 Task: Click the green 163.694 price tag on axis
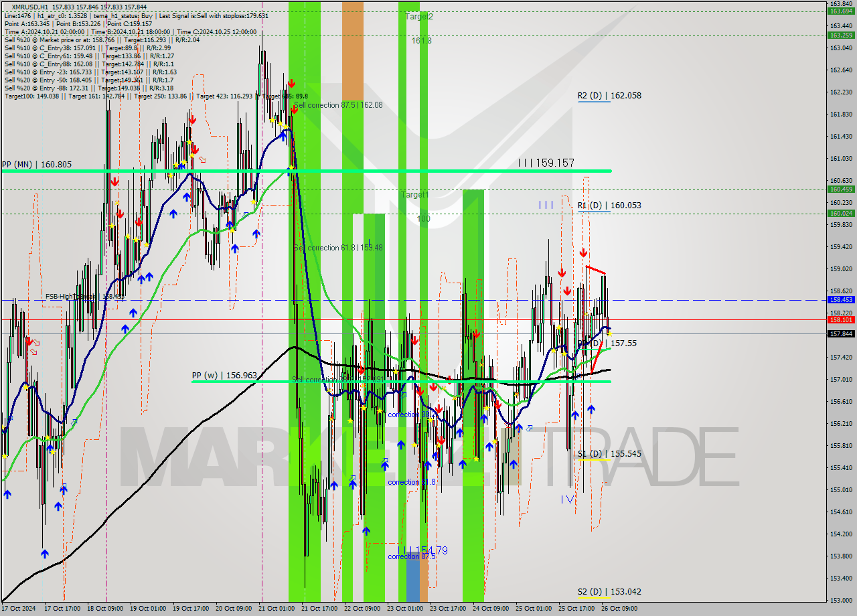tap(841, 11)
